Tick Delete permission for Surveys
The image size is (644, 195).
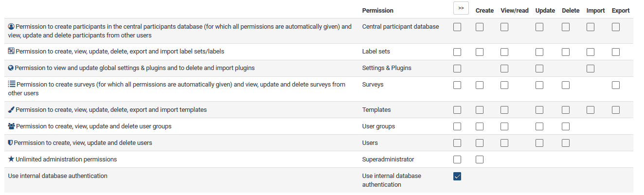coord(566,85)
